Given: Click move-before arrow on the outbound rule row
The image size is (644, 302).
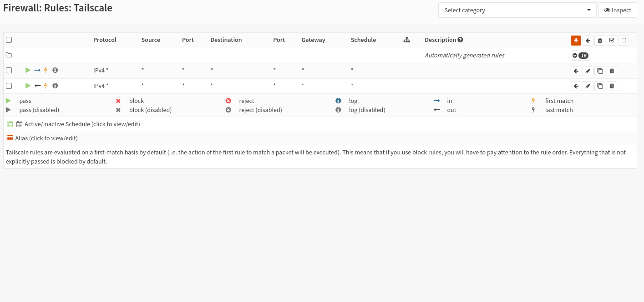Looking at the screenshot, I should (x=576, y=86).
